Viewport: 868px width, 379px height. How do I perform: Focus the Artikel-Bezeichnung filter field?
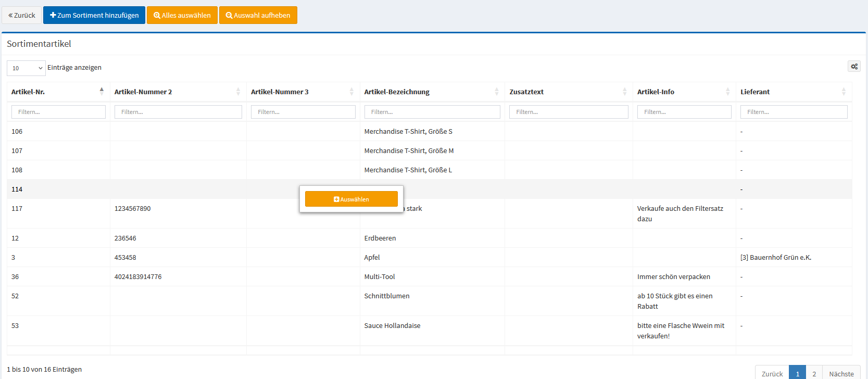(x=432, y=112)
